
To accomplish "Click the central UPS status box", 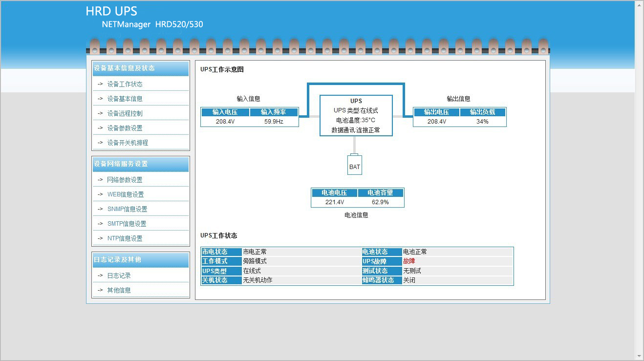I will click(x=356, y=116).
